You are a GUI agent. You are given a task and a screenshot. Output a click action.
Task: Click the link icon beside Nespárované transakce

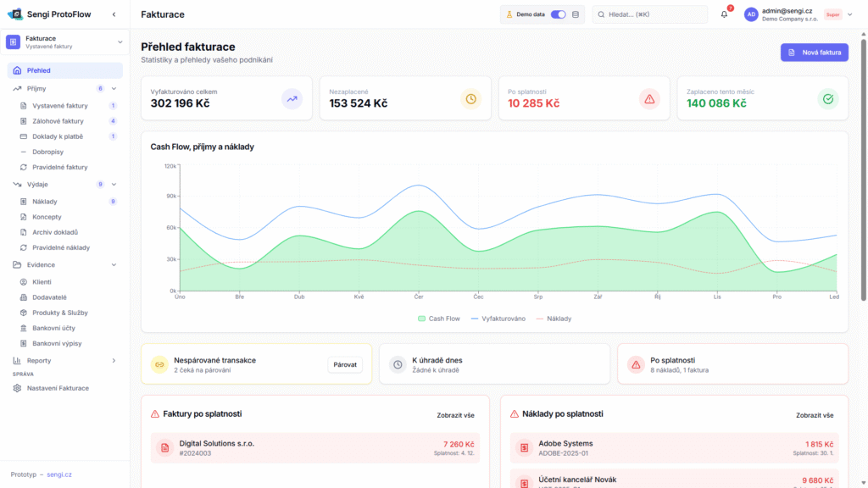point(159,364)
